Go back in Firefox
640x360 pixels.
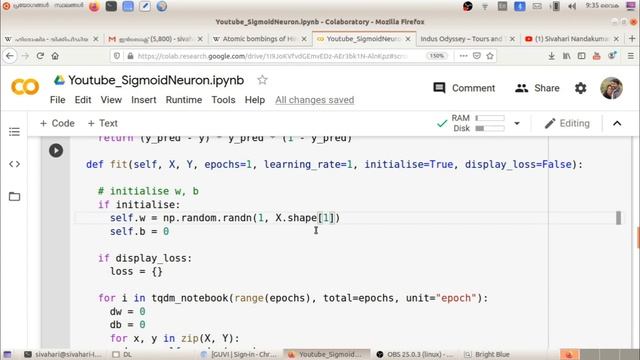[10, 56]
